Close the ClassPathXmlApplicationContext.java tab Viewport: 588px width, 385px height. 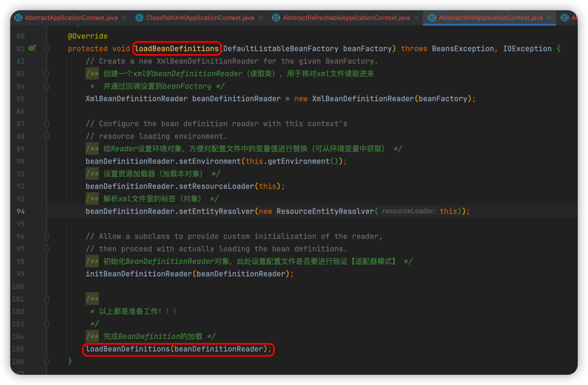click(x=261, y=18)
